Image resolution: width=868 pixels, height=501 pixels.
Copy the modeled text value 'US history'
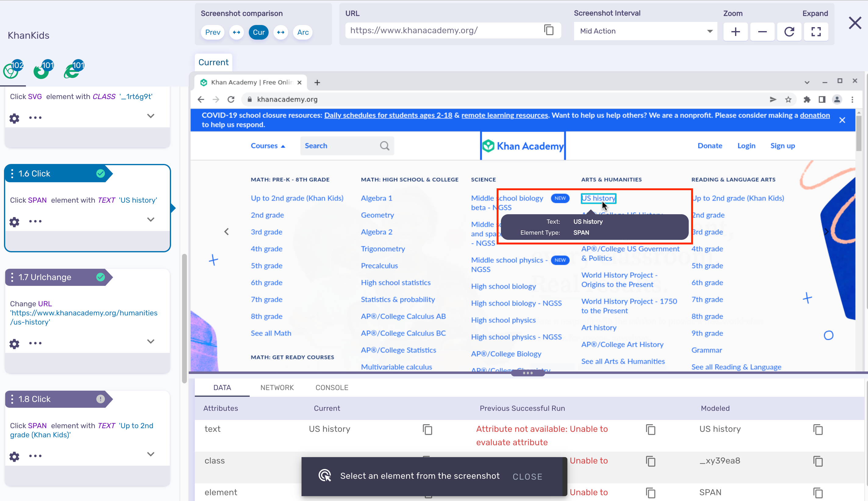[818, 429]
